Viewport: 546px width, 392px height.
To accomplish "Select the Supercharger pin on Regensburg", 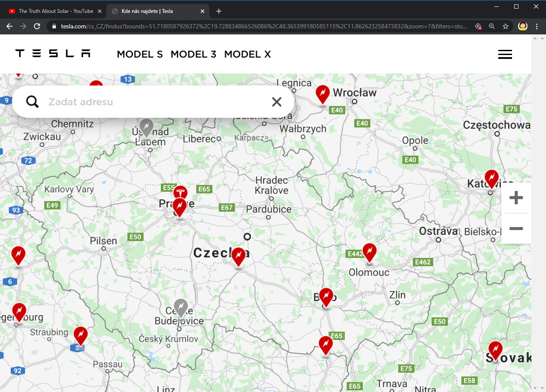I will (x=19, y=312).
